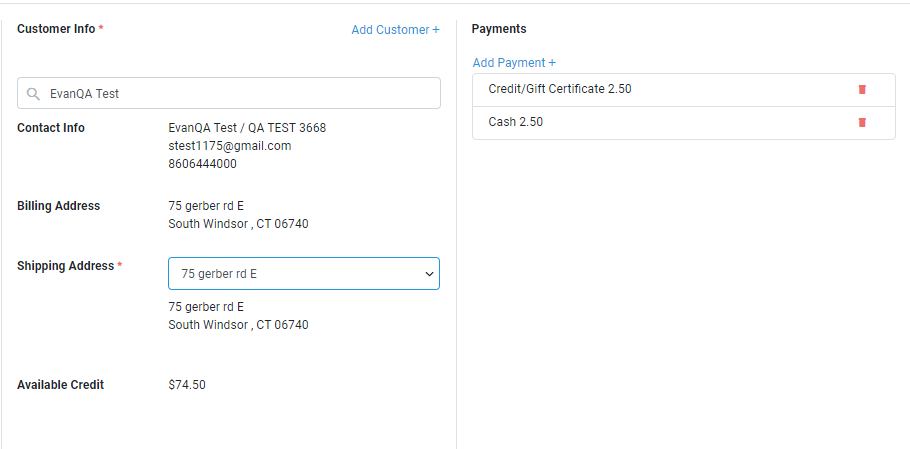Focus the customer search field containing EvanQA Test
This screenshot has width=910, height=449.
[240, 93]
